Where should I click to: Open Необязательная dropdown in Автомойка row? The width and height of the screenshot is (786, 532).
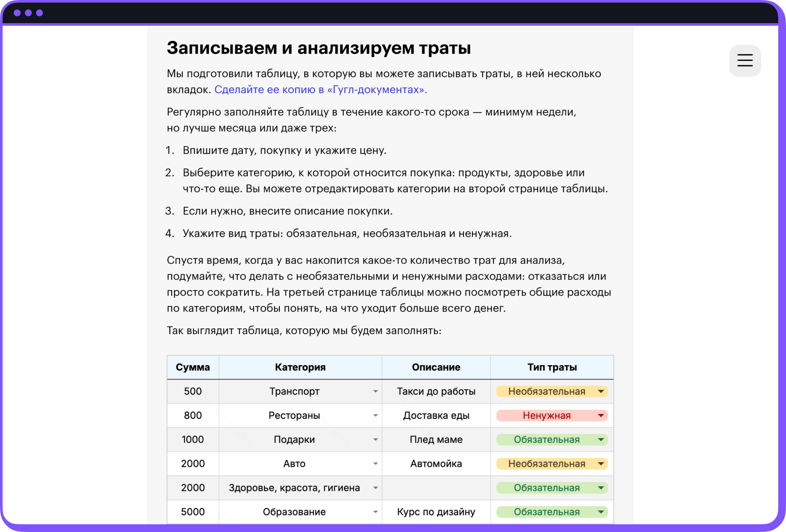(552, 463)
